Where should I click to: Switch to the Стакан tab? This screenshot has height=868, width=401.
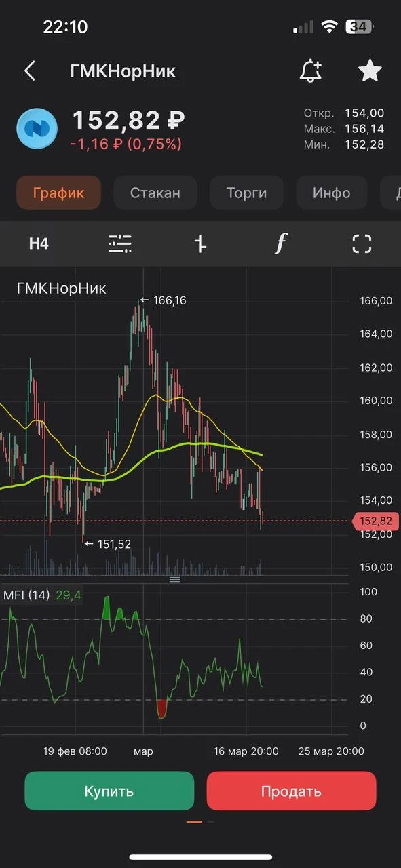click(155, 193)
